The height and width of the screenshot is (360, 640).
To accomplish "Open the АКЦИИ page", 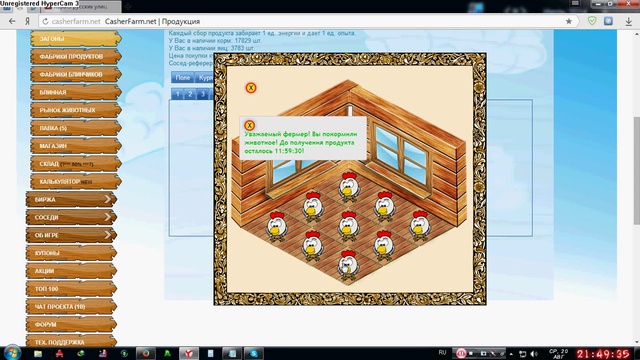I will [71, 271].
